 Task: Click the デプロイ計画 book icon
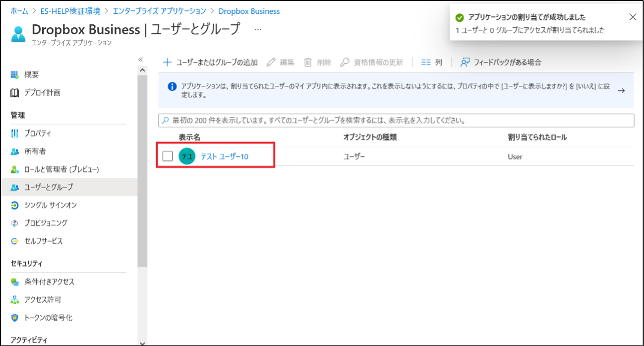(15, 93)
